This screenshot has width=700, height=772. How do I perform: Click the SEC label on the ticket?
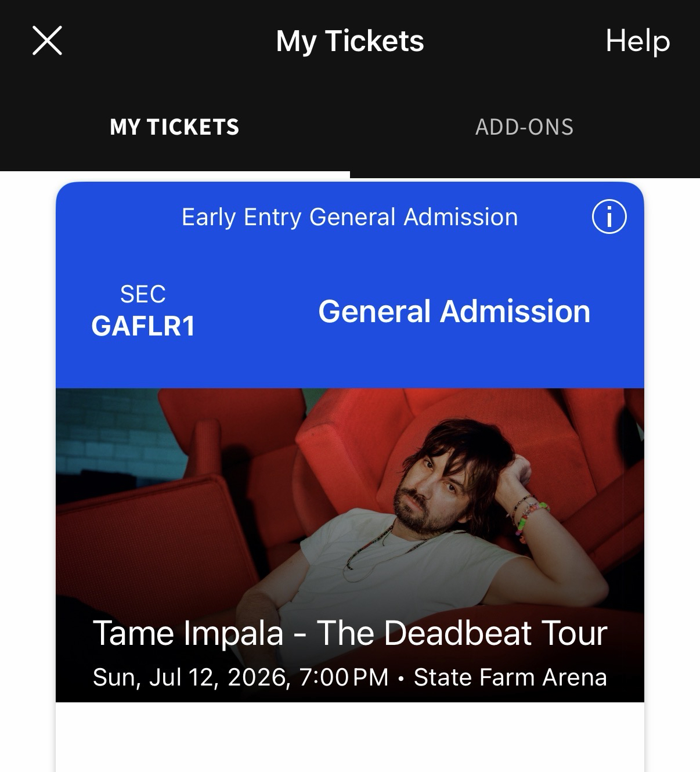[x=143, y=294]
